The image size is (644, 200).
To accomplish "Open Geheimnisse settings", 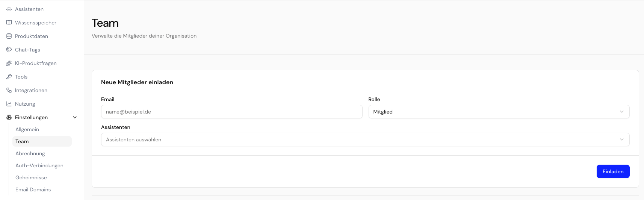I will [31, 177].
